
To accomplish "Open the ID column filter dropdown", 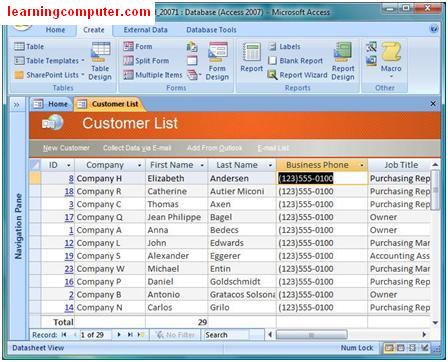I will pos(69,165).
